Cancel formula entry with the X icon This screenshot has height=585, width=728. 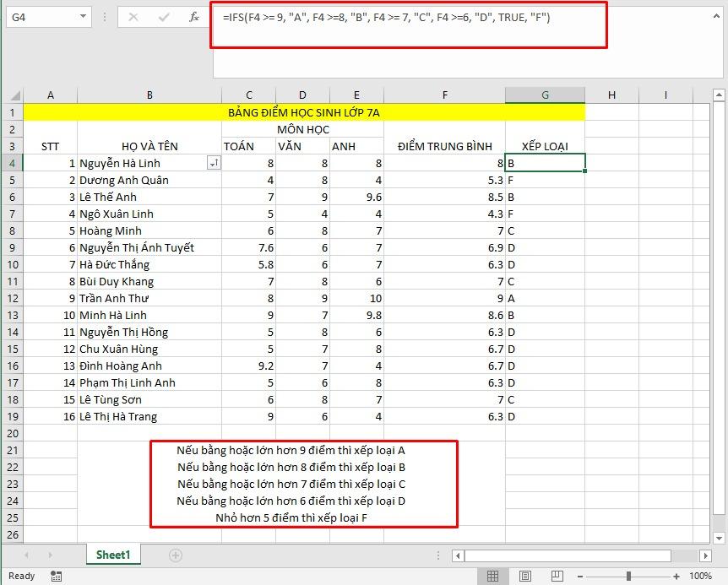click(132, 17)
